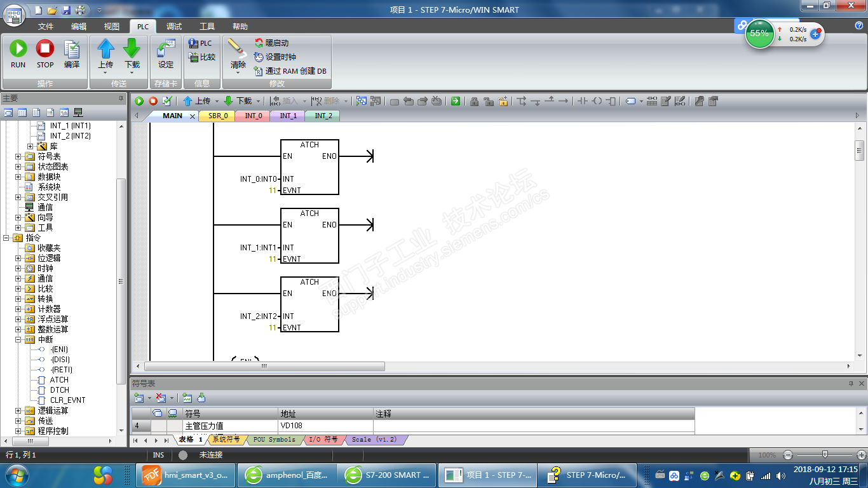Open the quick access toolbar customize arrow

(99, 10)
